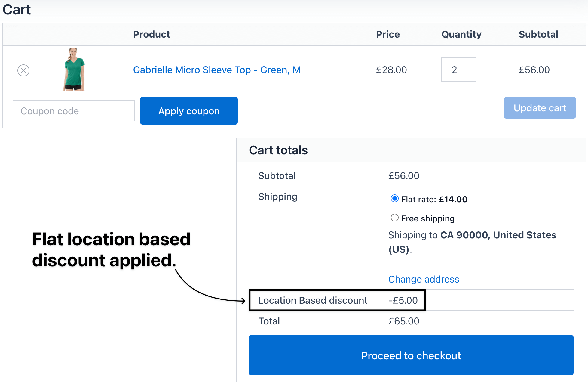Viewport: 588px width, 384px height.
Task: Click the Update cart button
Action: 540,108
